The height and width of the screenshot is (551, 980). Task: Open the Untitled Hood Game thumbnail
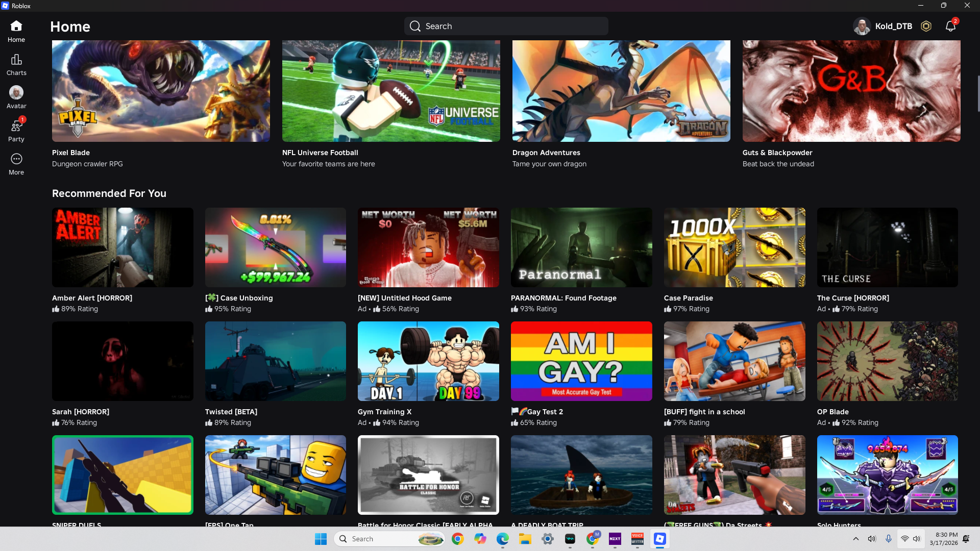428,247
